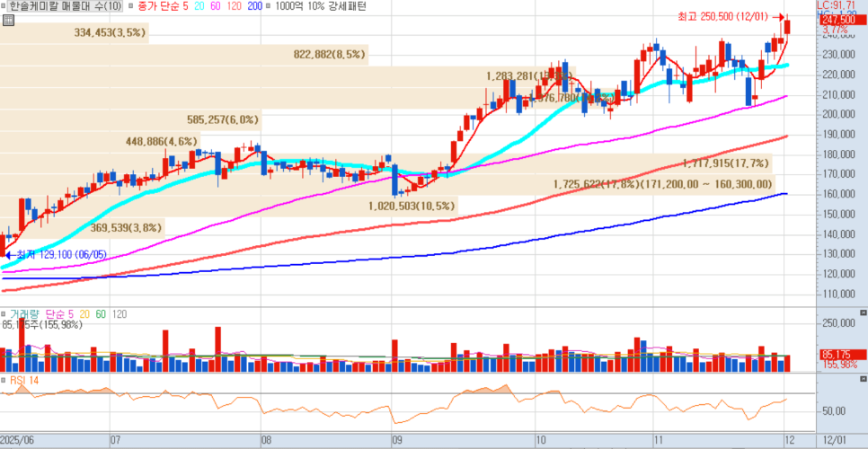
Task: Select the gray 120 volume average label
Action: point(119,314)
